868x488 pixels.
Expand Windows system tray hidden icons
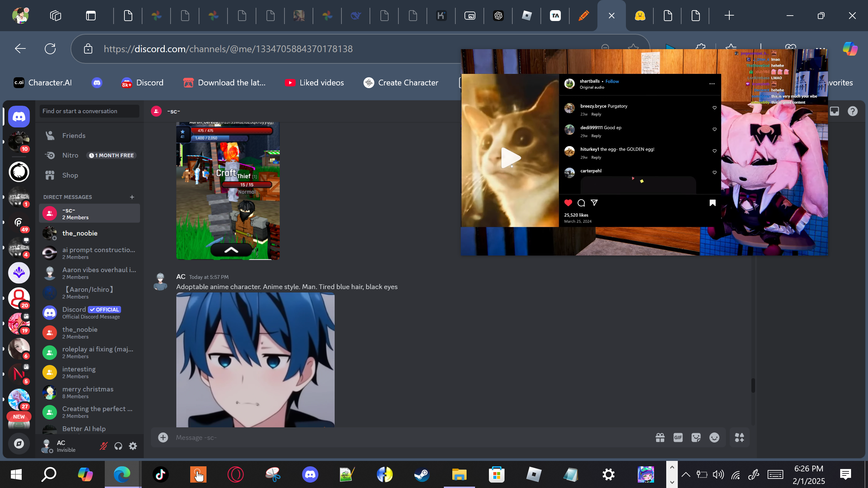686,474
